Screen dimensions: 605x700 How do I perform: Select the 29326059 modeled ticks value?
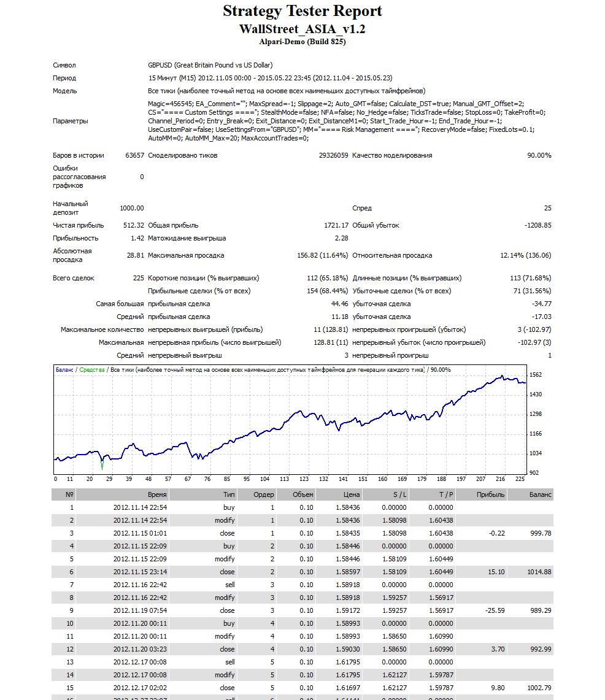(x=334, y=155)
